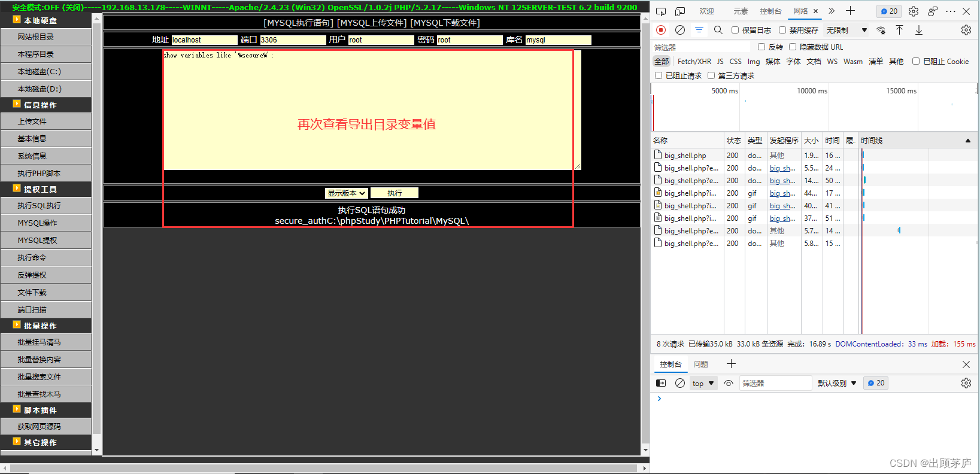Click the 端口 input field with 3306
Image resolution: width=980 pixels, height=474 pixels.
pyautogui.click(x=293, y=40)
